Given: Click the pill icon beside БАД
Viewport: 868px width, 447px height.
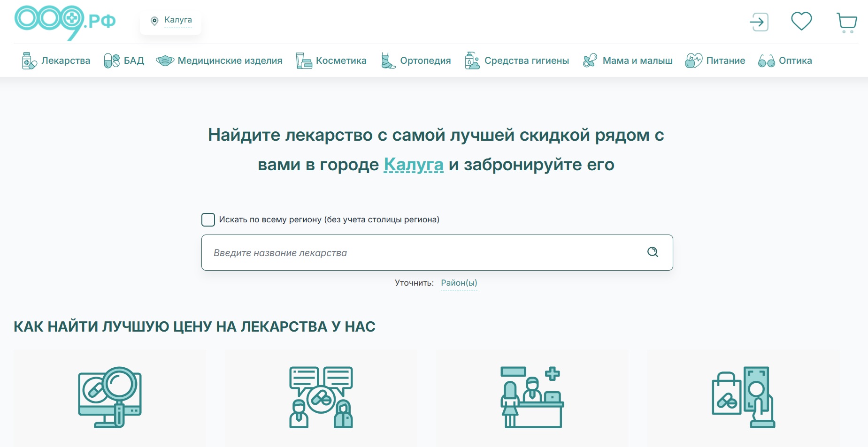Looking at the screenshot, I should (x=112, y=61).
